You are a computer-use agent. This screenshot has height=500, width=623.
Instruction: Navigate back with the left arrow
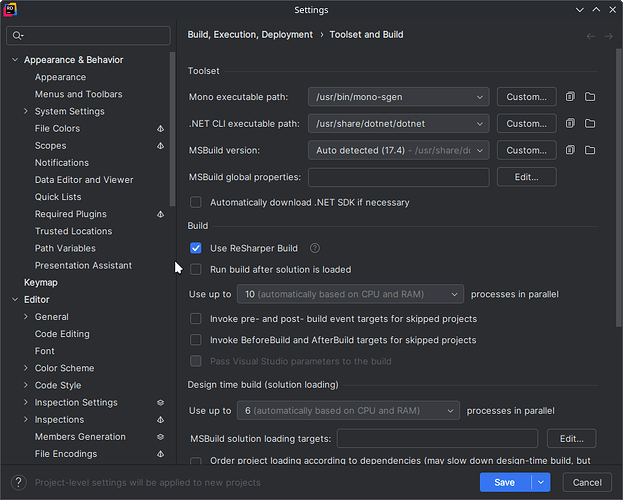[591, 36]
